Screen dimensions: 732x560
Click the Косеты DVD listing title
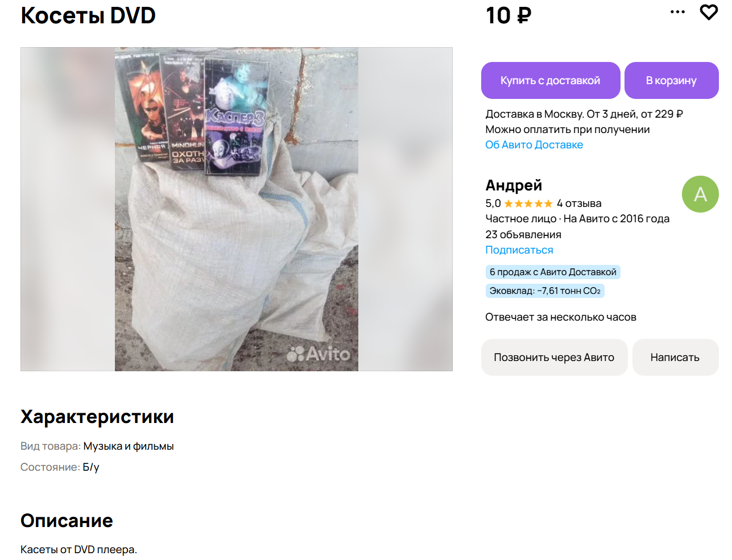point(88,15)
